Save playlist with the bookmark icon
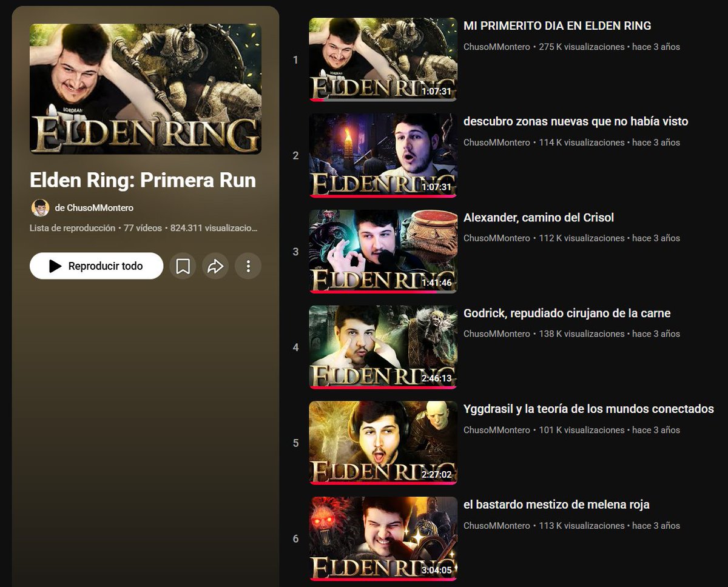The height and width of the screenshot is (587, 728). tap(183, 266)
